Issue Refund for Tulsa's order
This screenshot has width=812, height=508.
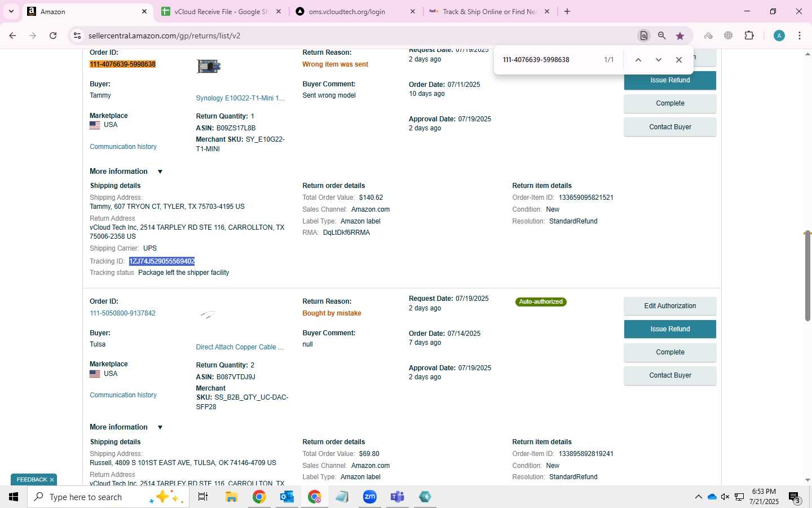(x=670, y=329)
